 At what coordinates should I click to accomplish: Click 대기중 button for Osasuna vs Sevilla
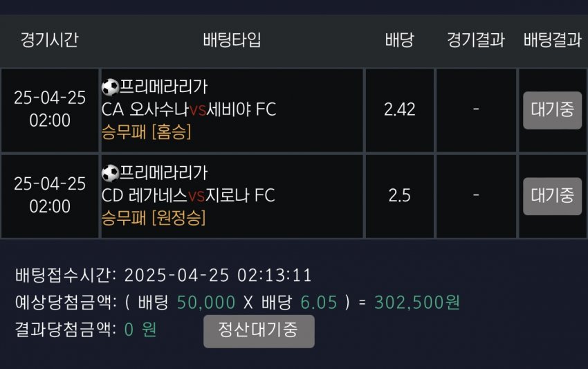(553, 110)
